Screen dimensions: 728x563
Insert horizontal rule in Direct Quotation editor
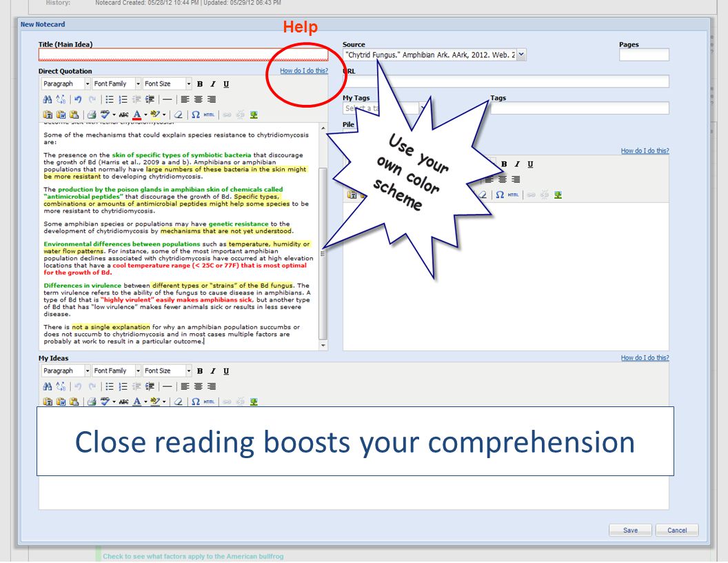(168, 99)
